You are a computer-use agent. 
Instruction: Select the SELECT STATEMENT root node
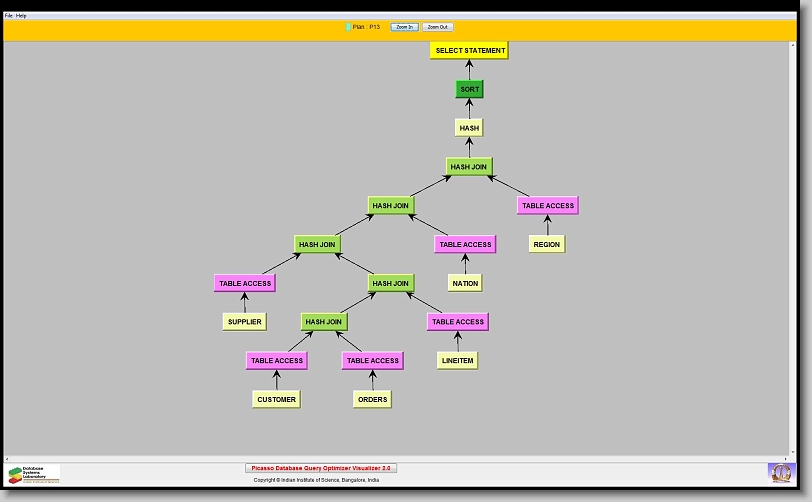point(469,50)
